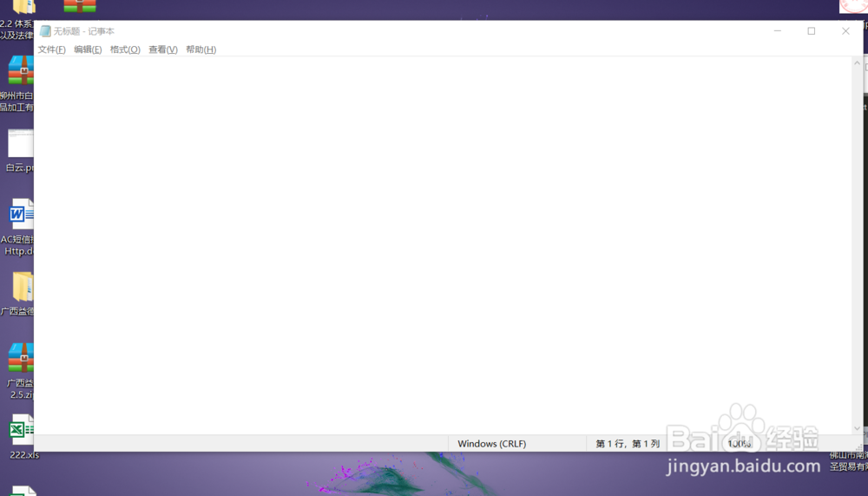Image resolution: width=868 pixels, height=496 pixels.
Task: Select the archive icon at top of desktop
Action: coord(80,7)
